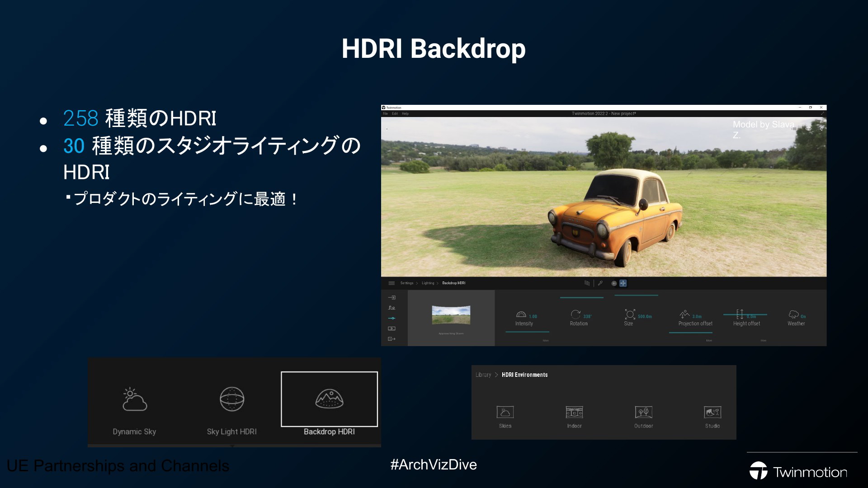Click the Size icon
Viewport: 868px width, 488px height.
[x=630, y=314]
